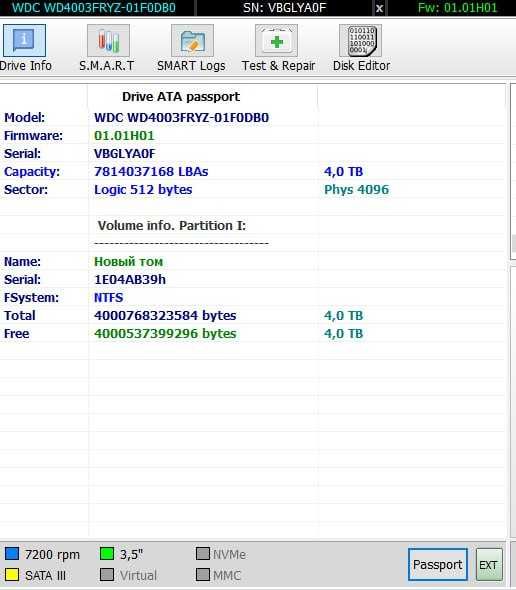The height and width of the screenshot is (590, 516).
Task: Select the Capacity value 7814037168 LBAs
Action: [x=151, y=172]
